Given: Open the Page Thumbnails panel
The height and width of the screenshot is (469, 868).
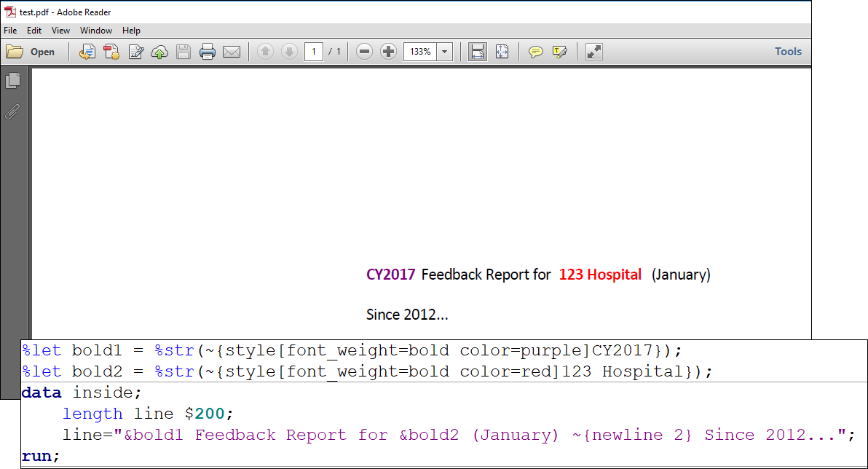Looking at the screenshot, I should tap(12, 80).
